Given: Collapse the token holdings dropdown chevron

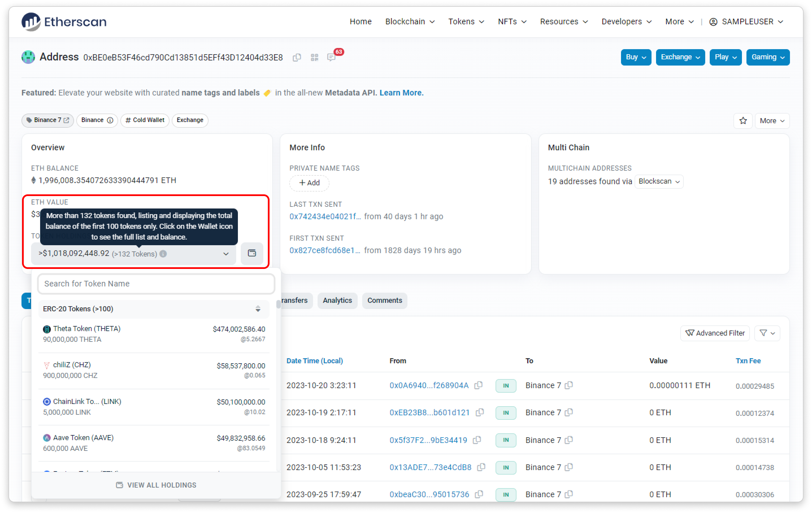Looking at the screenshot, I should pos(226,254).
